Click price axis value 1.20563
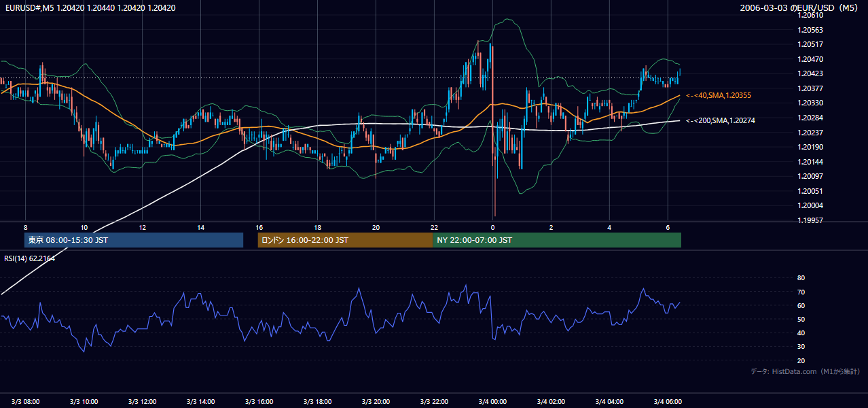 (811, 30)
